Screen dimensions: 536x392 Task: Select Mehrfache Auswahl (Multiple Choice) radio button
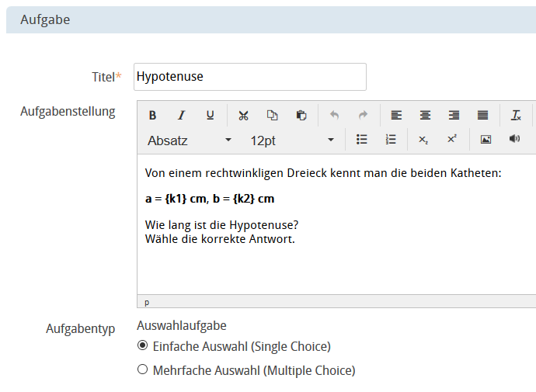143,369
